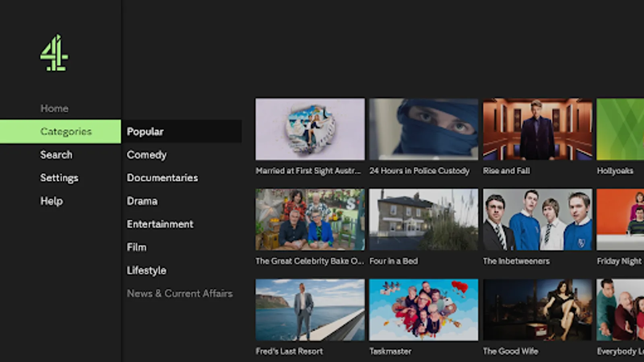Open The Great Celebrity Bake Off thumbnail
644x362 pixels.
click(310, 220)
